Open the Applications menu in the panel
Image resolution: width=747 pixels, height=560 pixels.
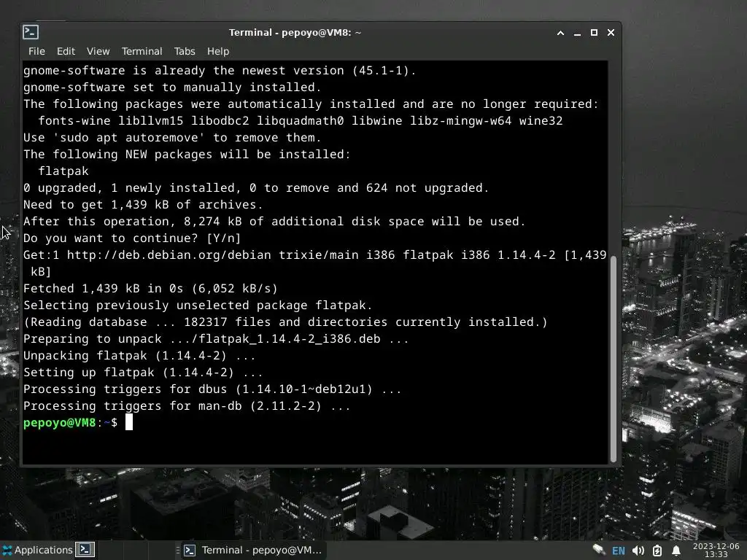click(x=37, y=550)
